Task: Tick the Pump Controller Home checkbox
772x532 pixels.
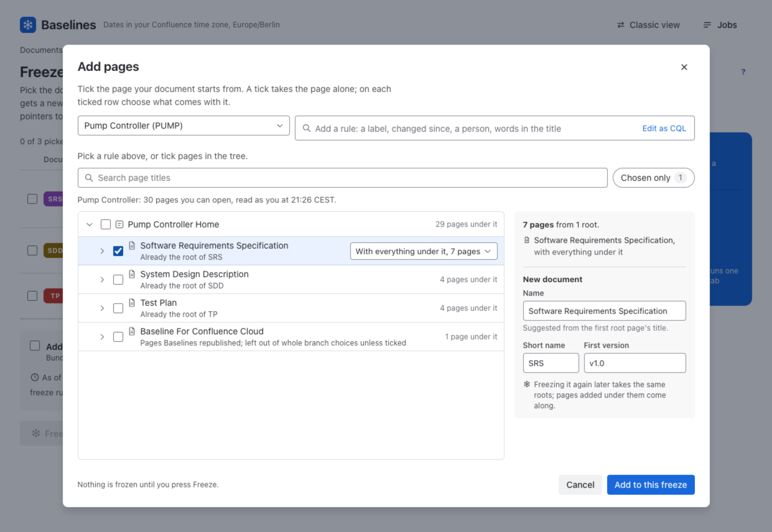Action: (x=105, y=224)
